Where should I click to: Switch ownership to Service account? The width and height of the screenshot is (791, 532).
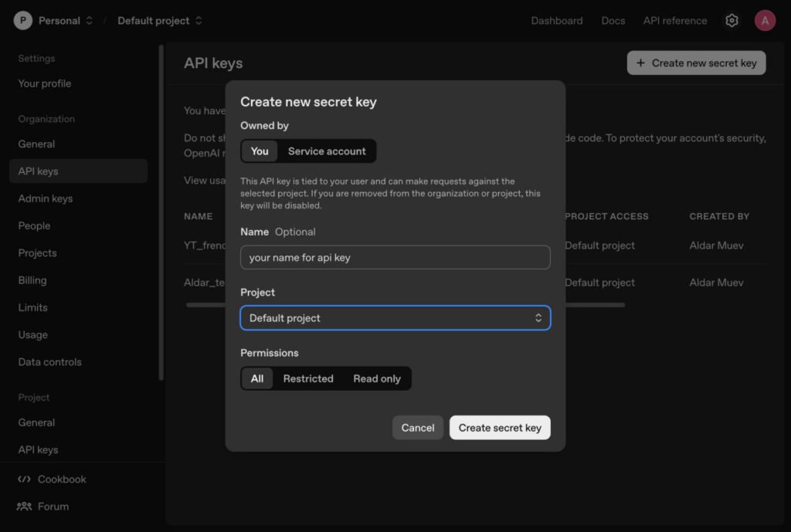(327, 151)
